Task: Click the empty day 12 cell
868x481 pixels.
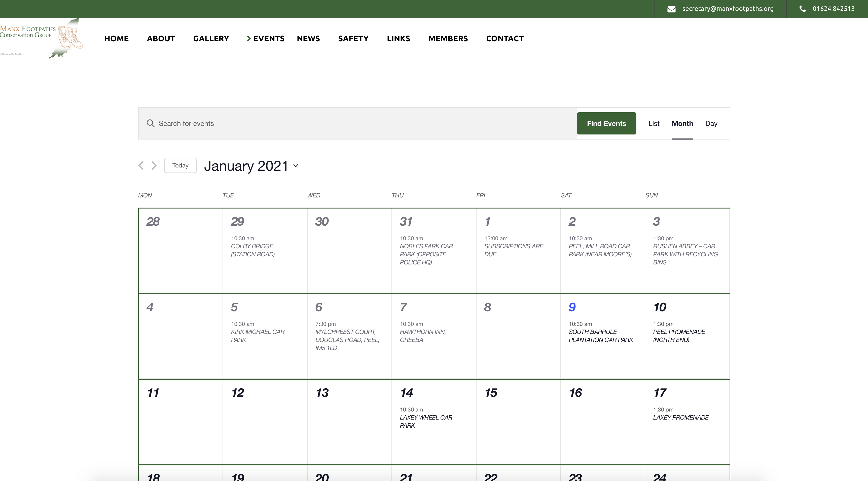Action: (x=265, y=422)
